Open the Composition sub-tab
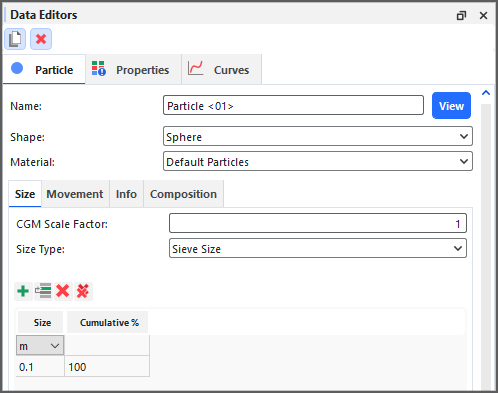Viewport: 498px width, 393px height. click(183, 194)
